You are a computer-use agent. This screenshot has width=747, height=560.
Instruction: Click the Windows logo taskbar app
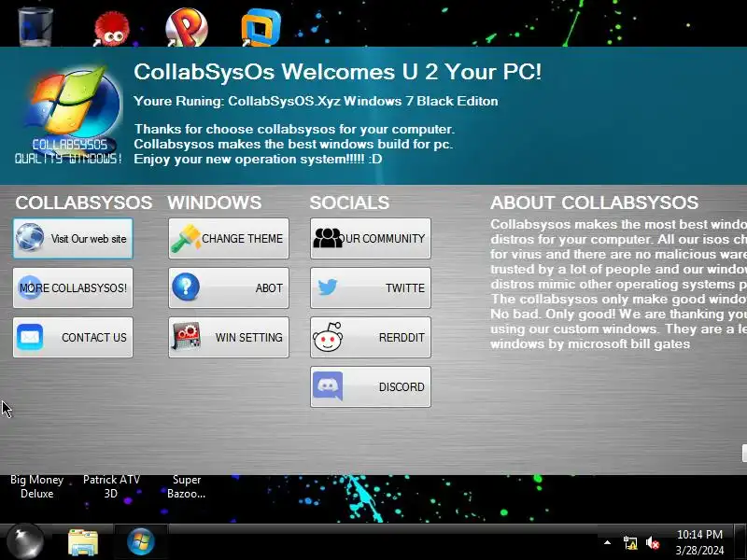click(141, 542)
